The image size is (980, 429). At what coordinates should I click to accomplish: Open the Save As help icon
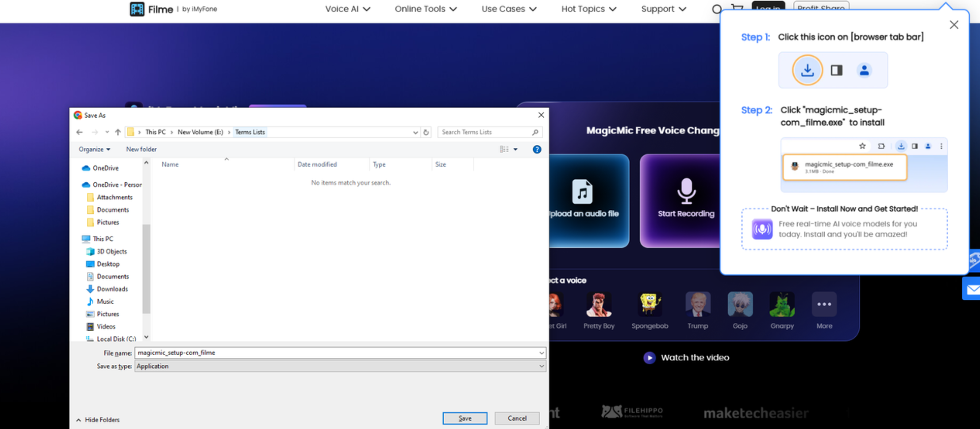pyautogui.click(x=537, y=149)
